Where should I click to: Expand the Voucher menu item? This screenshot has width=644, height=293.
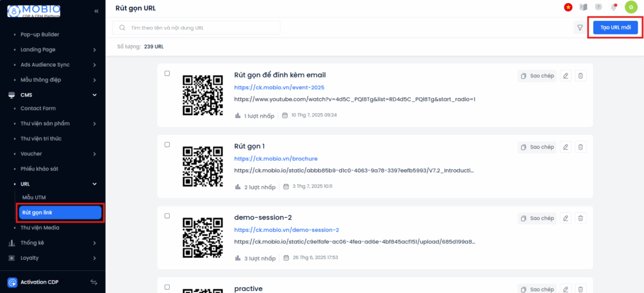point(94,153)
